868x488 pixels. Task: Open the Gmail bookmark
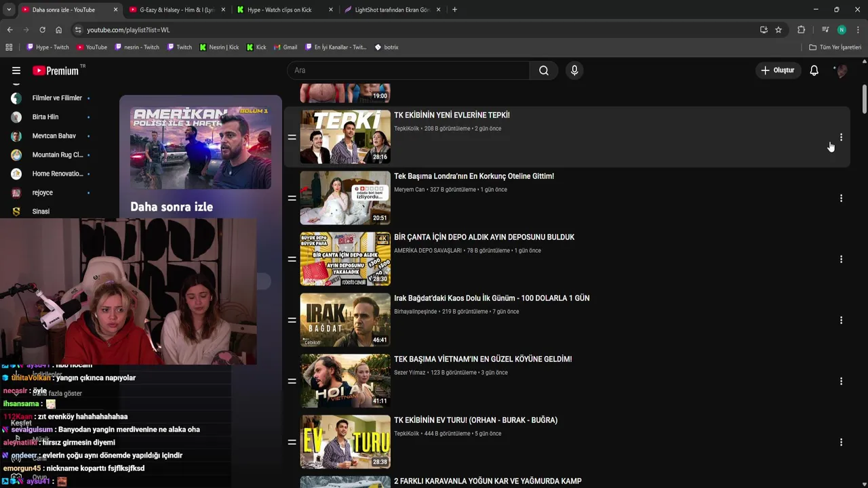point(285,47)
